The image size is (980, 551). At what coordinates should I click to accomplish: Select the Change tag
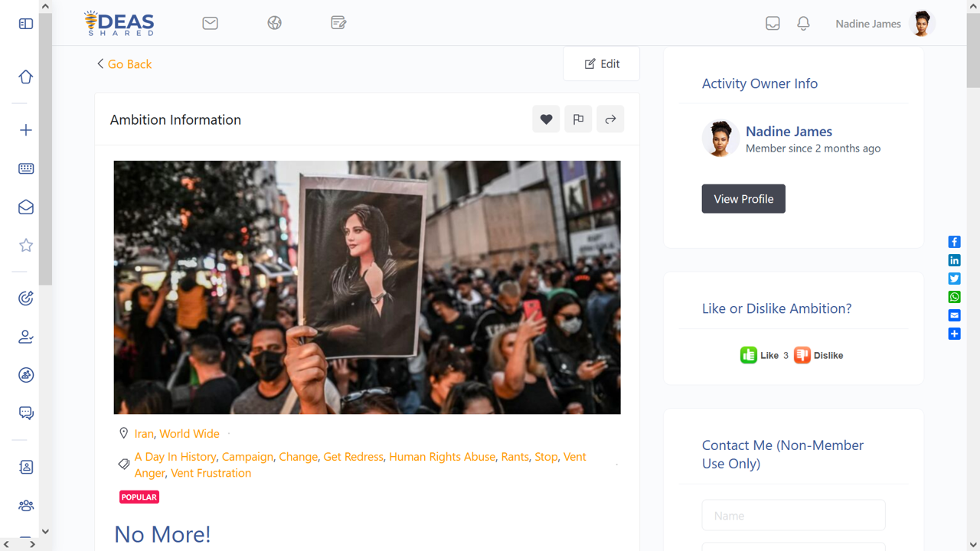[x=298, y=457]
